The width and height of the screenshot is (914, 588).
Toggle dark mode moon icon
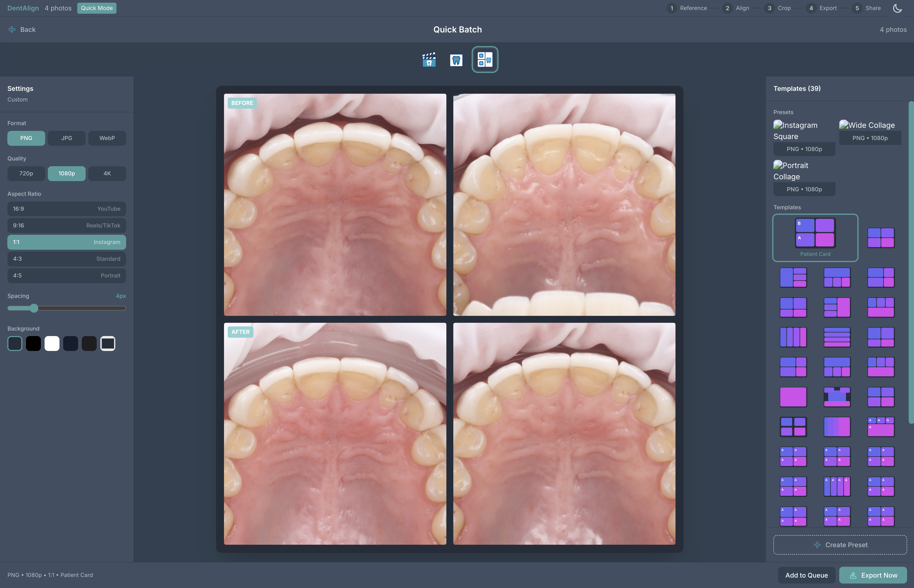tap(897, 8)
